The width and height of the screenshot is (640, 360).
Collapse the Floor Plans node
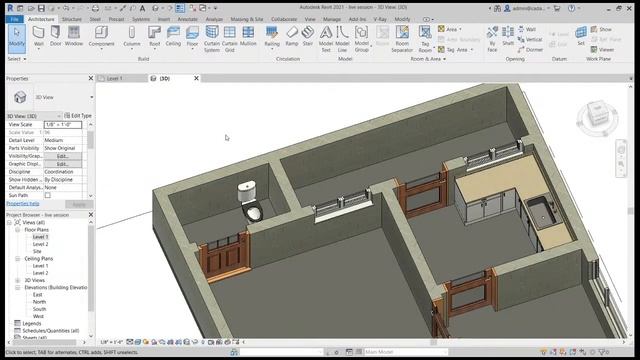[18, 230]
